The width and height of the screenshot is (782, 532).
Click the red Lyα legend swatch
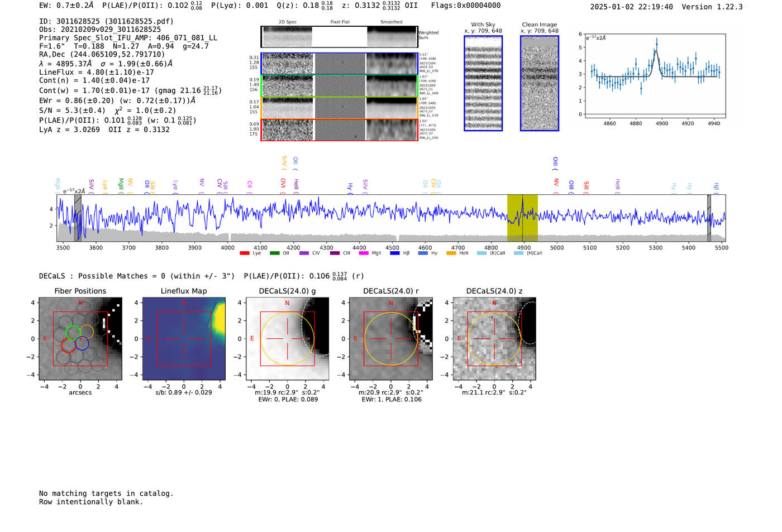pos(244,253)
